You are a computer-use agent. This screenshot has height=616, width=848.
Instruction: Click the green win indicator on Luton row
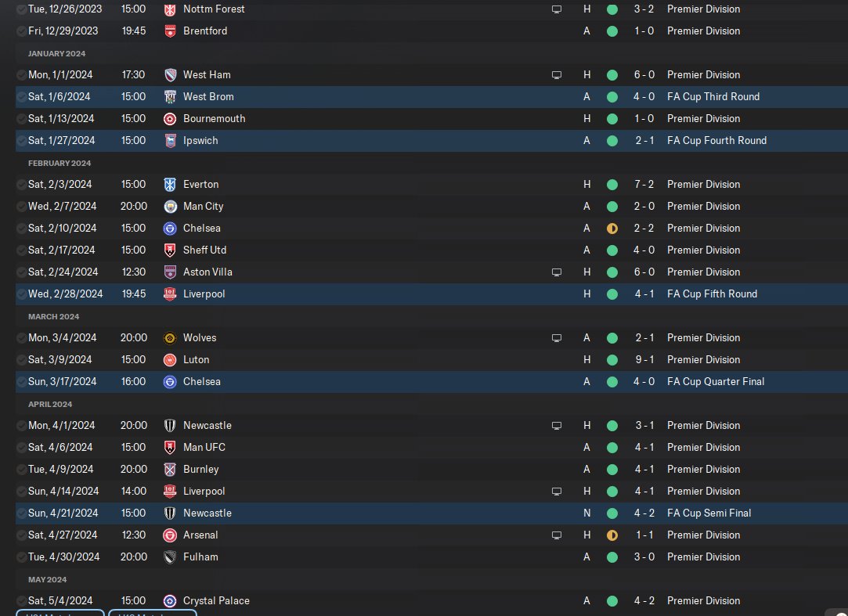point(612,359)
